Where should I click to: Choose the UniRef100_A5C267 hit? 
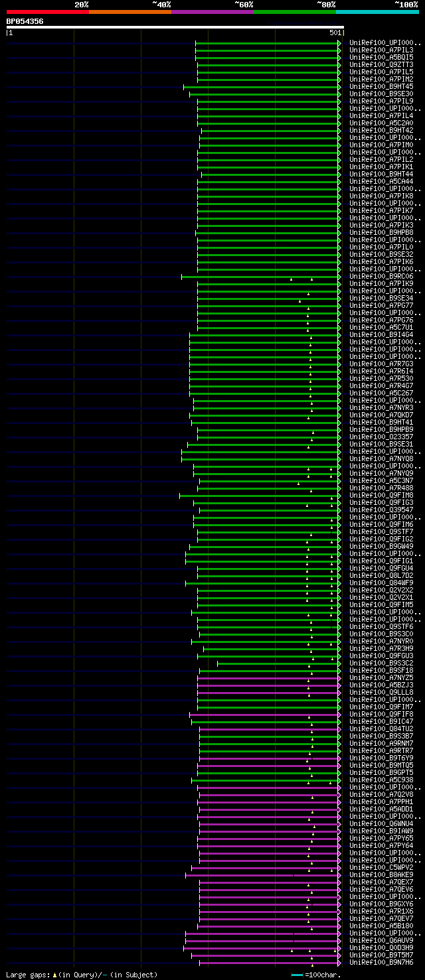point(381,393)
